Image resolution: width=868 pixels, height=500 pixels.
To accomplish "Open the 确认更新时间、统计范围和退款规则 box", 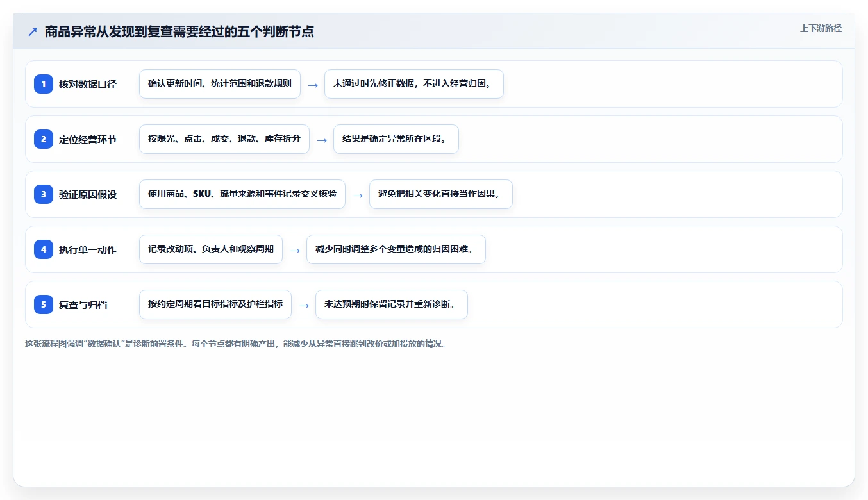I will (x=220, y=84).
